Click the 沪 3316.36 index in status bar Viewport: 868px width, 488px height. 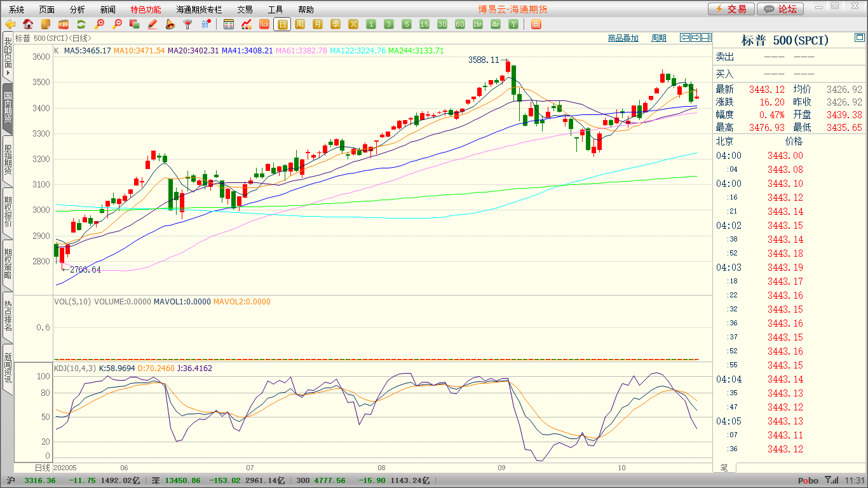[x=30, y=481]
